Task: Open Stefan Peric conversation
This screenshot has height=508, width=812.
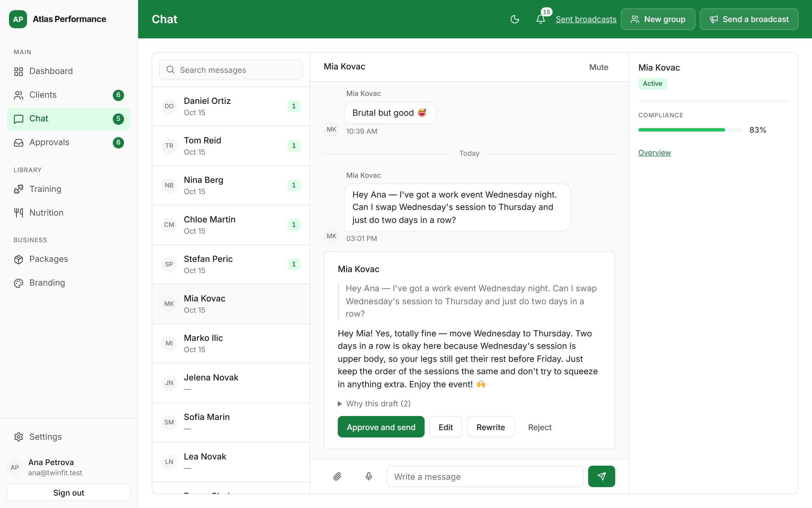Action: tap(231, 264)
